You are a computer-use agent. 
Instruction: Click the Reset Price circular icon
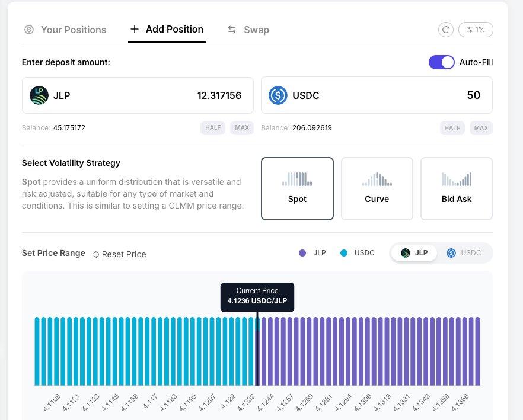[96, 254]
